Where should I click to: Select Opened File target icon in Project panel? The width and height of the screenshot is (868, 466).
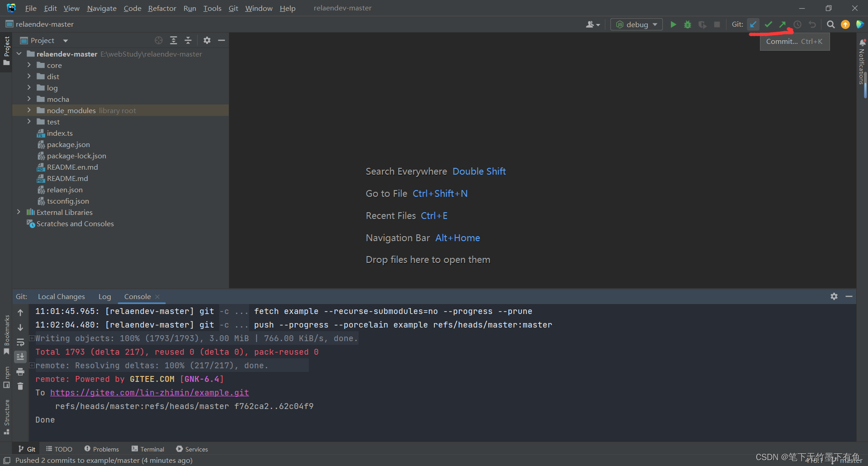(159, 40)
